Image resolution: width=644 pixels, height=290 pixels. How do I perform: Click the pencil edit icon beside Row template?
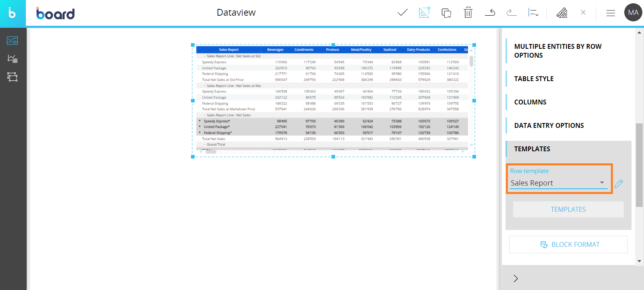[619, 184]
